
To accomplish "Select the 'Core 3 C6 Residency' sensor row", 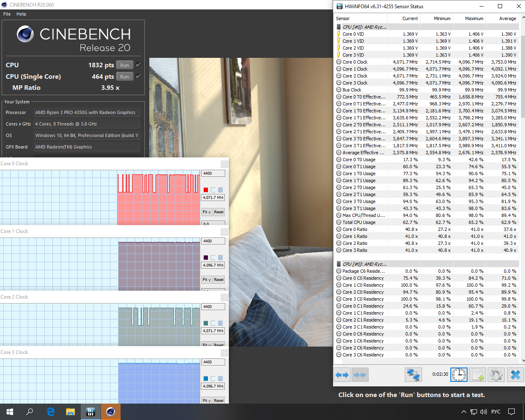I will (427, 355).
